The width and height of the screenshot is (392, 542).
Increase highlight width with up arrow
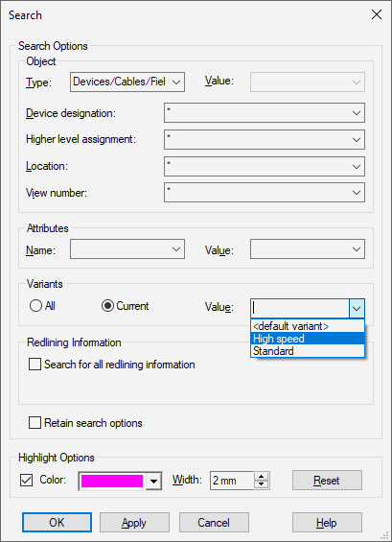261,477
